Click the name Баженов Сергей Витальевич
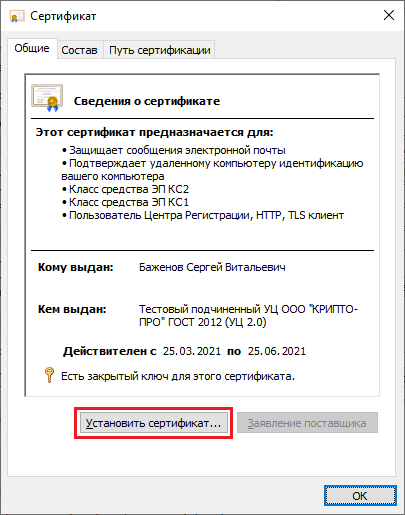Viewport: 405px width, 515px height. tap(212, 267)
